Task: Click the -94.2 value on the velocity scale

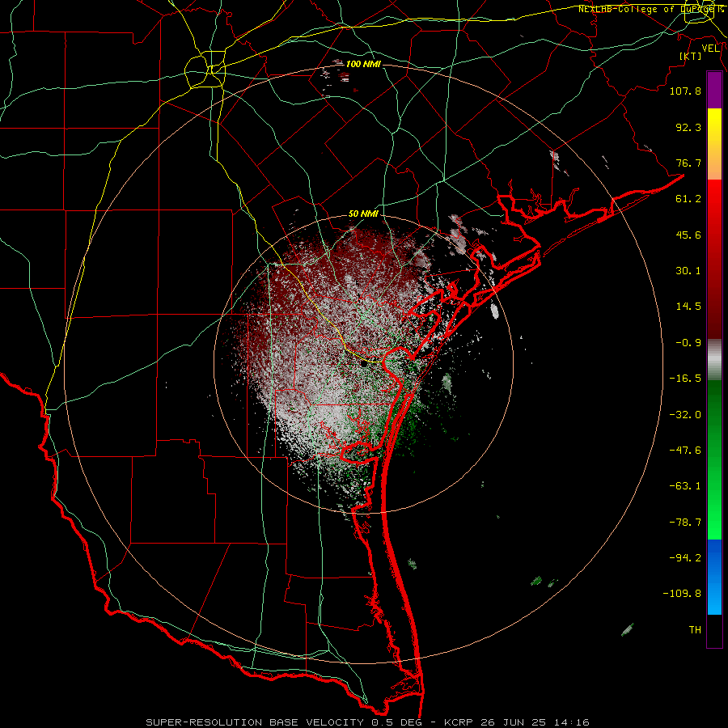Action: [x=685, y=557]
